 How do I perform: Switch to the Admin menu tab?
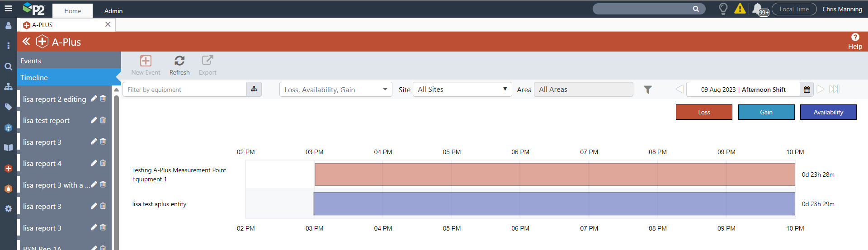point(113,11)
